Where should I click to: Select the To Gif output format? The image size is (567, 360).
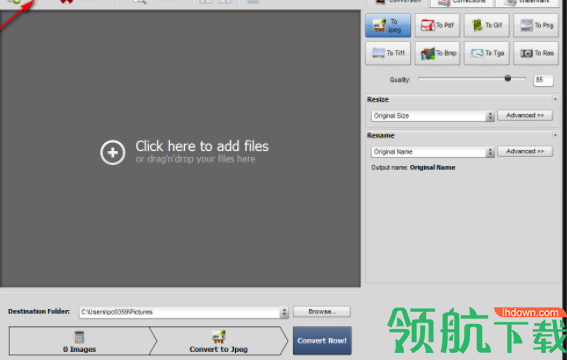pyautogui.click(x=486, y=25)
